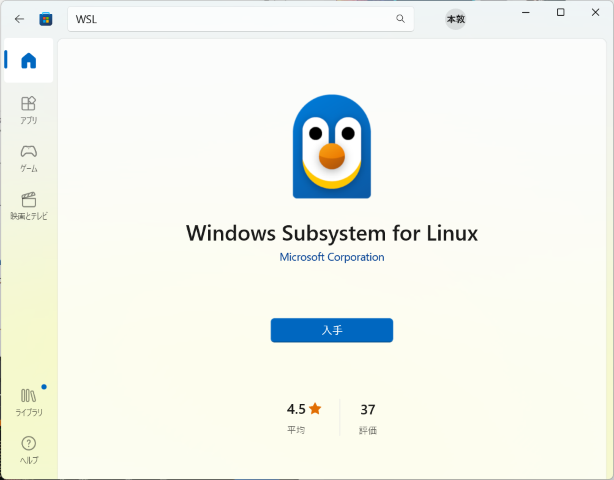
Task: Click the Microsoft Store logo icon
Action: click(46, 19)
